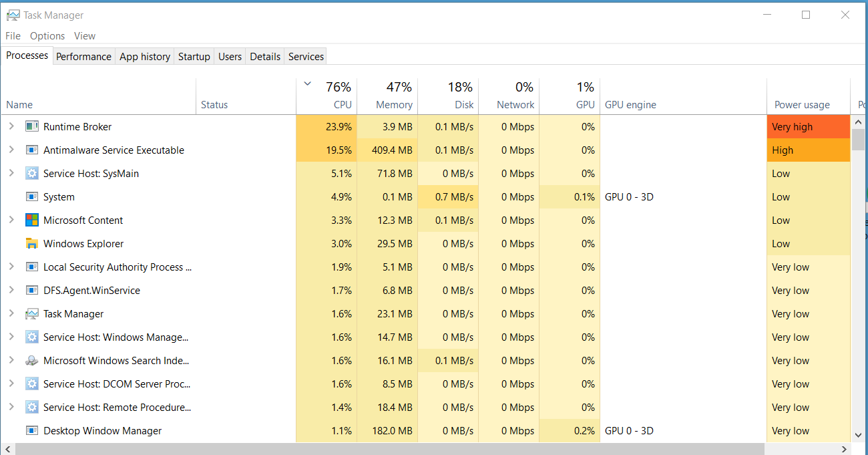Click the Microsoft Content colored icon
Viewport: 868px width, 455px height.
32,220
